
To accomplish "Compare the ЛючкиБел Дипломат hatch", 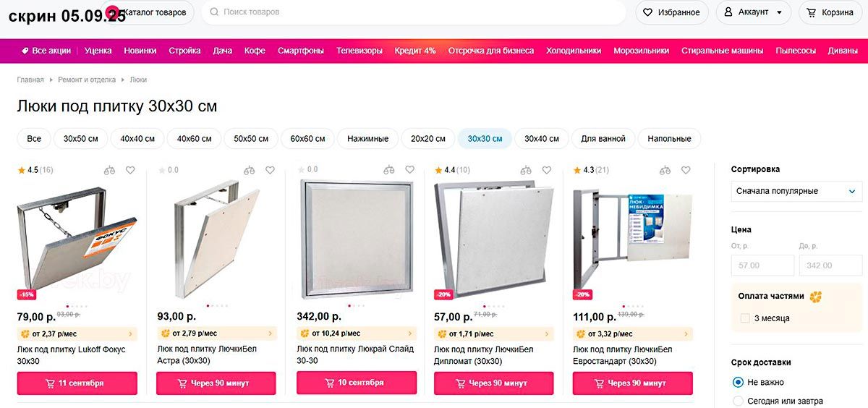I will point(527,171).
